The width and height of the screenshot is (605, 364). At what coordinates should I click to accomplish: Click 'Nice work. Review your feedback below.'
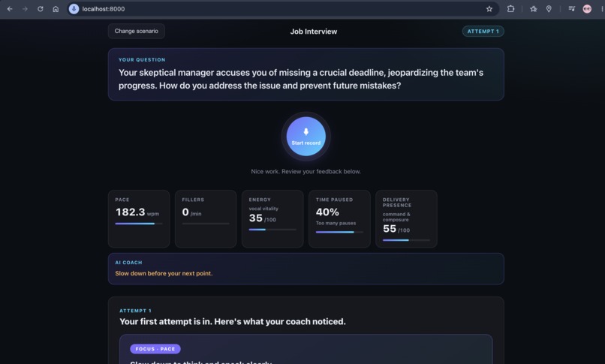(306, 172)
